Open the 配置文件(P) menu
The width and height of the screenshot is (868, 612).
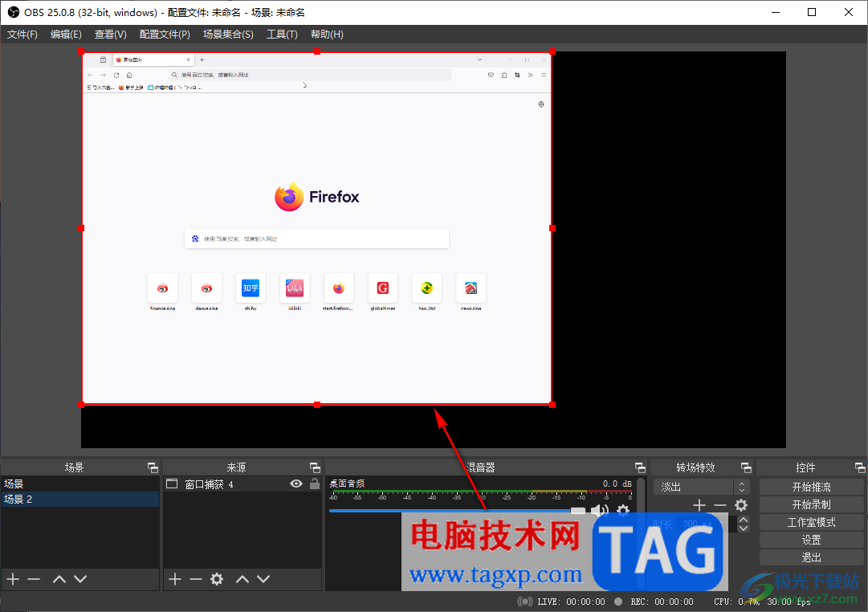coord(165,35)
